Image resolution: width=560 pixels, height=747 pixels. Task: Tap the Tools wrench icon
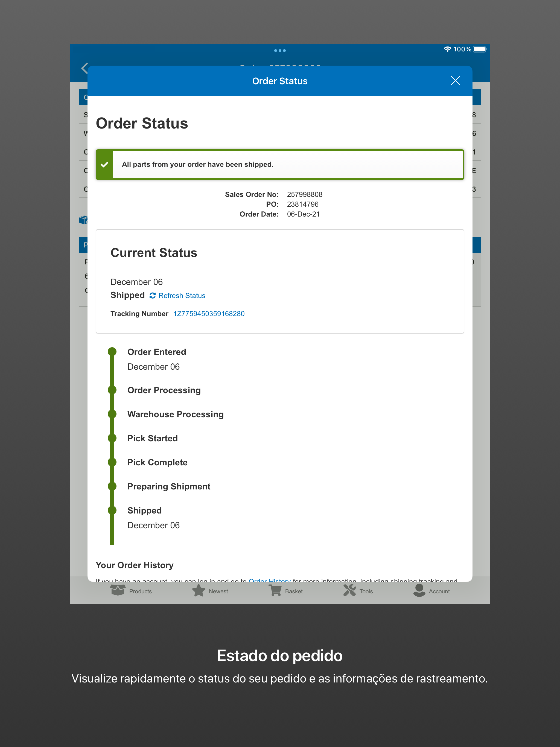click(349, 590)
